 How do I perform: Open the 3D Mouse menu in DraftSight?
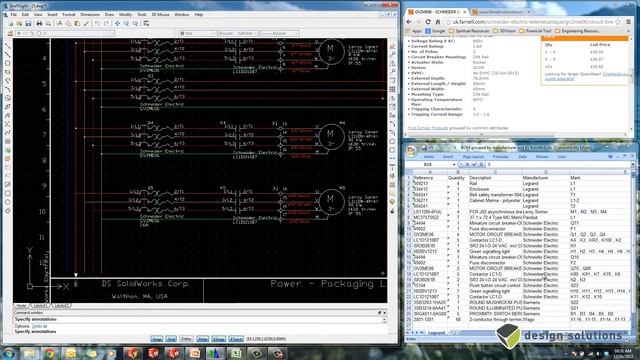click(160, 15)
